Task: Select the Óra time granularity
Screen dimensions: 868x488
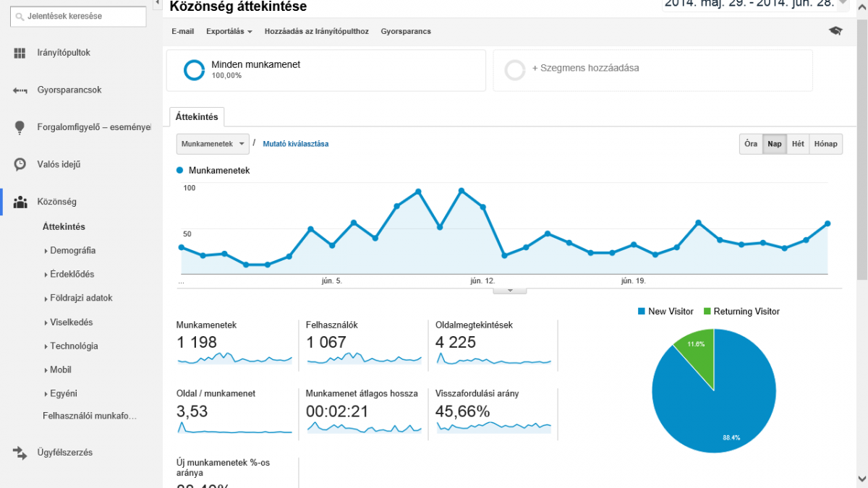Action: (751, 144)
